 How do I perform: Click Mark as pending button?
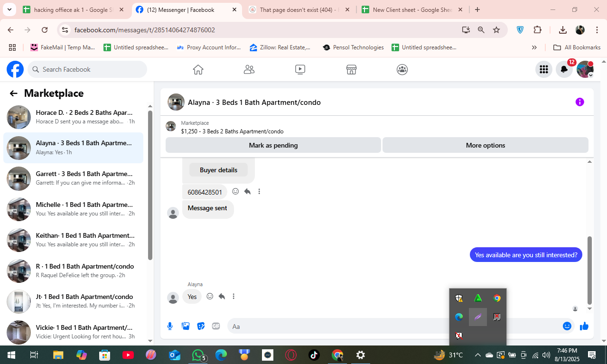point(273,145)
